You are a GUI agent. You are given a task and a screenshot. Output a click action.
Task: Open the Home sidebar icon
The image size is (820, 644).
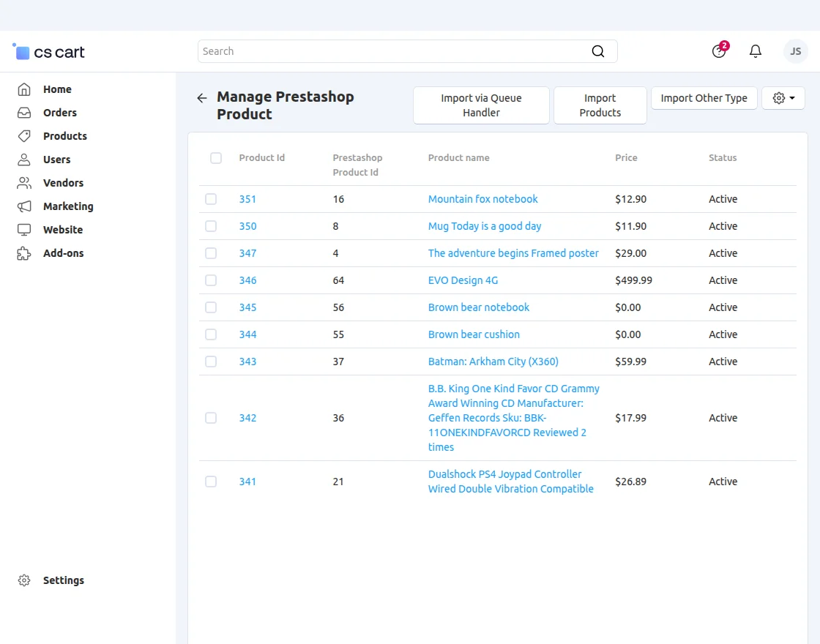[24, 89]
